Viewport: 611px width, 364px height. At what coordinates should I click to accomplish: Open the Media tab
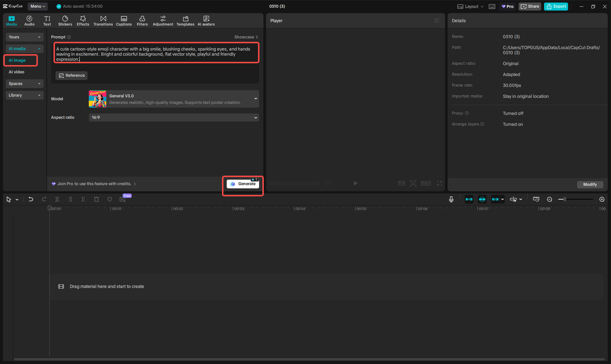coord(11,21)
